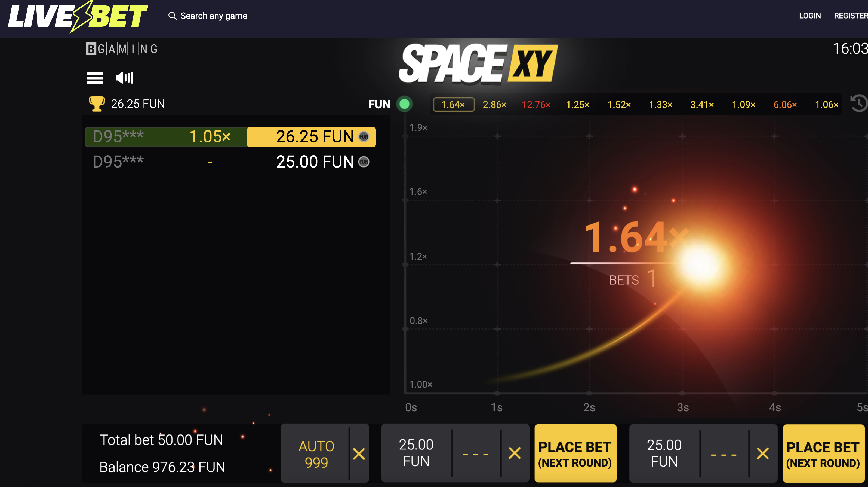Click the LOGIN link
868x487 pixels.
[x=810, y=16]
